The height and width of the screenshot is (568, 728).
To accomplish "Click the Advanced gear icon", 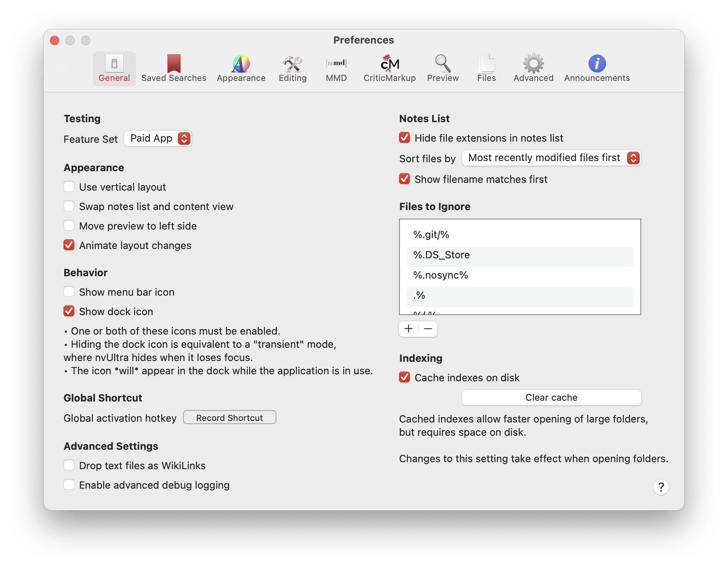I will coord(533,64).
